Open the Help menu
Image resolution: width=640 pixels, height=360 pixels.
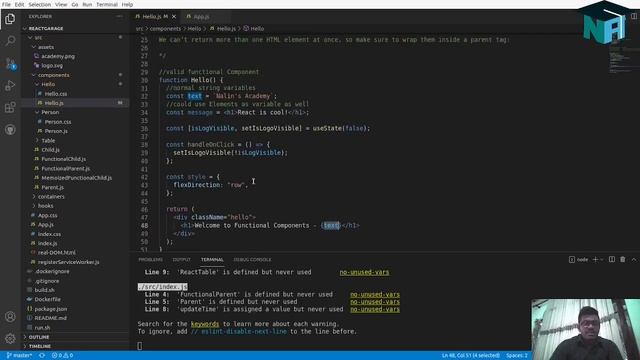click(127, 4)
